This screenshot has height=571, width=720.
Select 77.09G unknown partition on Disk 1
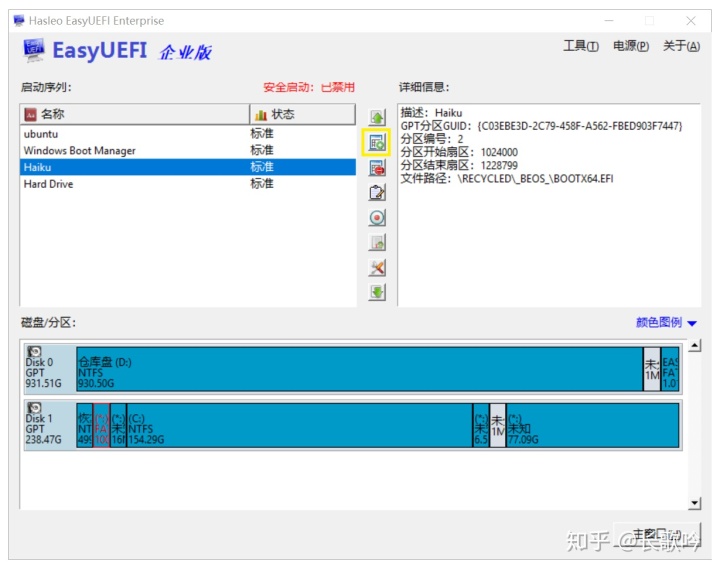592,425
